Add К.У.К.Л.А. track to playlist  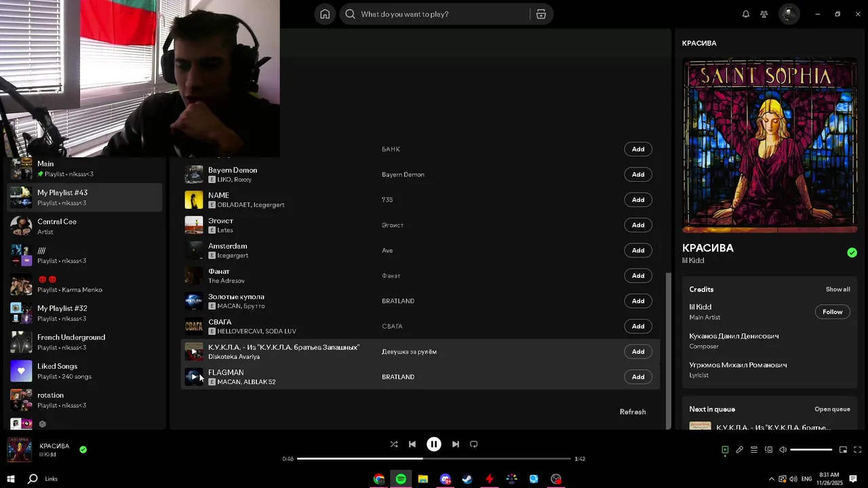pyautogui.click(x=638, y=352)
